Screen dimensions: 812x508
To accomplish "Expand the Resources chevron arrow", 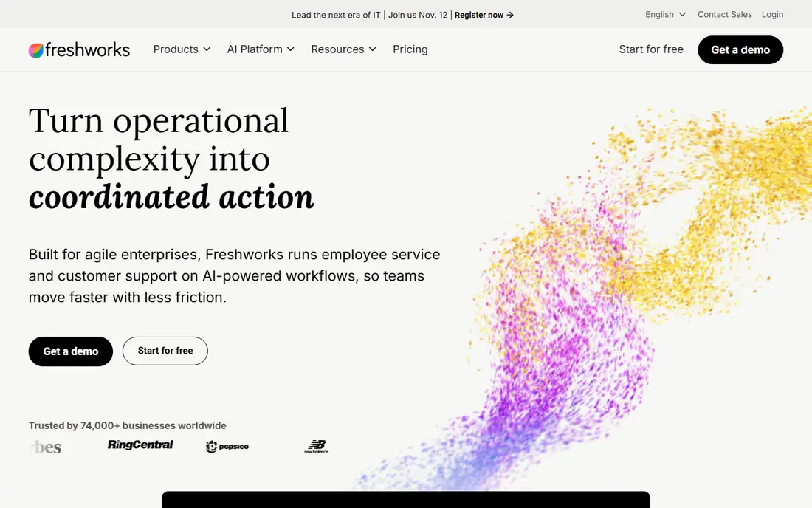I will pyautogui.click(x=372, y=49).
